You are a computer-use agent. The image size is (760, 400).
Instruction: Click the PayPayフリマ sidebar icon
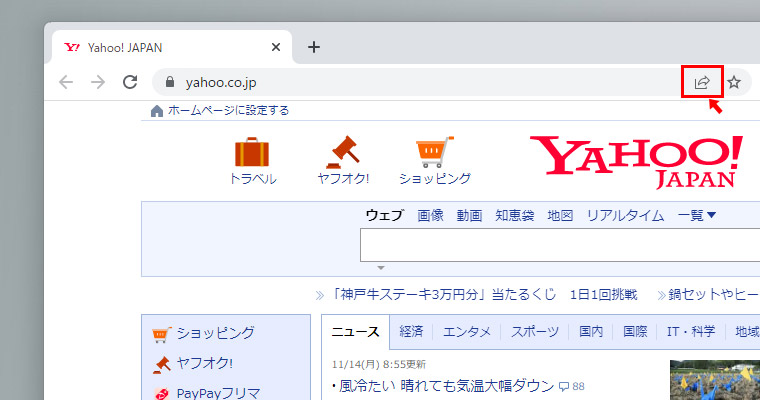tap(161, 394)
